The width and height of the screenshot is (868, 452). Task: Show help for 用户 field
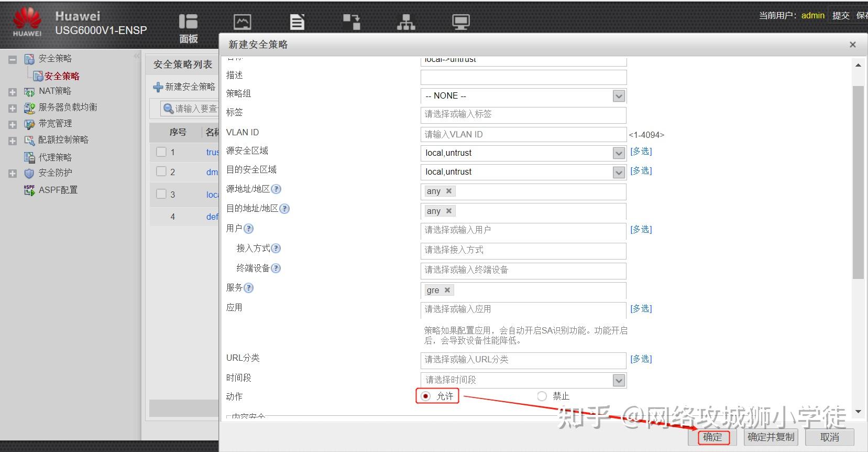249,229
